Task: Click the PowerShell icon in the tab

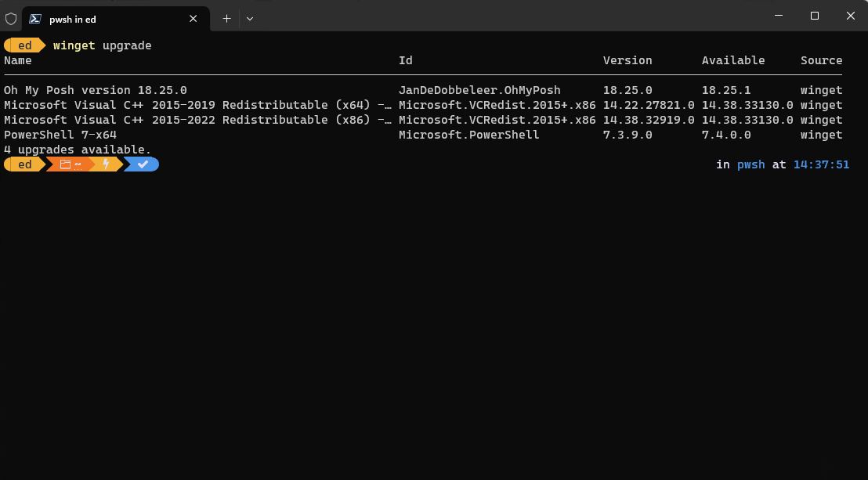Action: (x=35, y=19)
